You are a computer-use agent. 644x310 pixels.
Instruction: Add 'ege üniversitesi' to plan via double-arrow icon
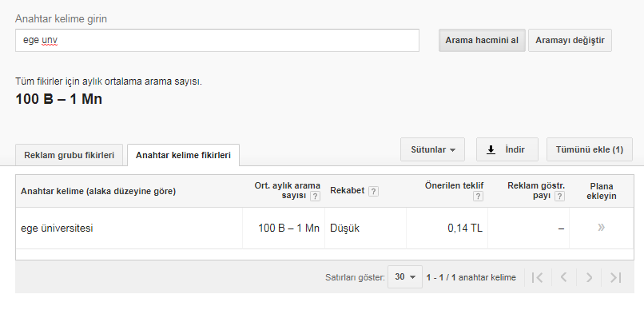tap(602, 228)
